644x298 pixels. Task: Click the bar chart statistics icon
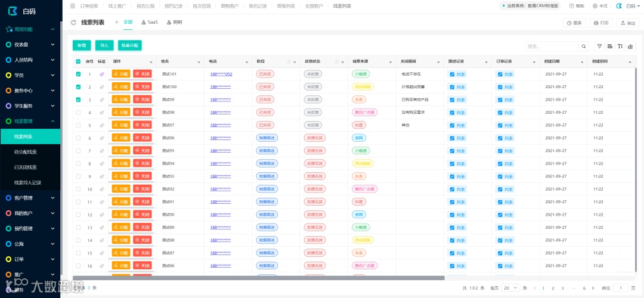[630, 46]
